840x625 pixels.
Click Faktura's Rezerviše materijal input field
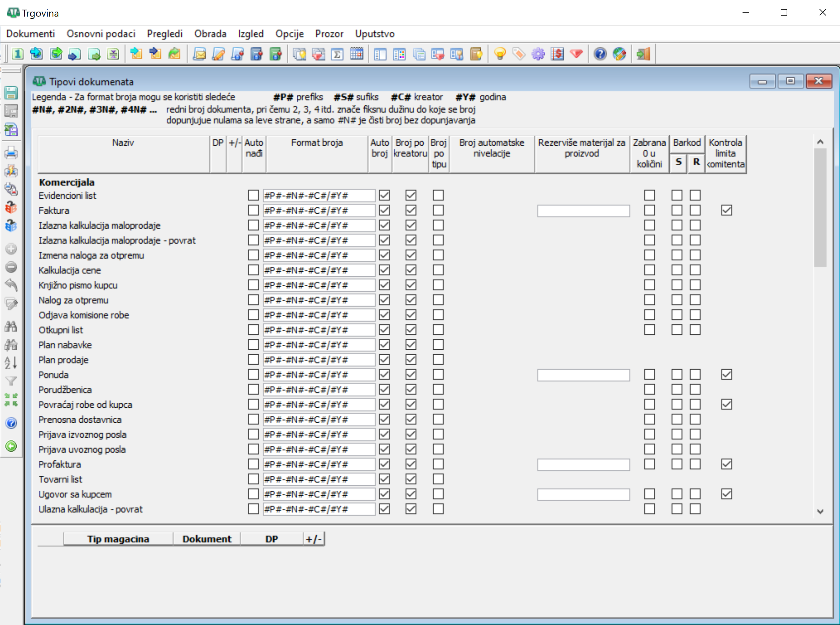[x=583, y=211]
